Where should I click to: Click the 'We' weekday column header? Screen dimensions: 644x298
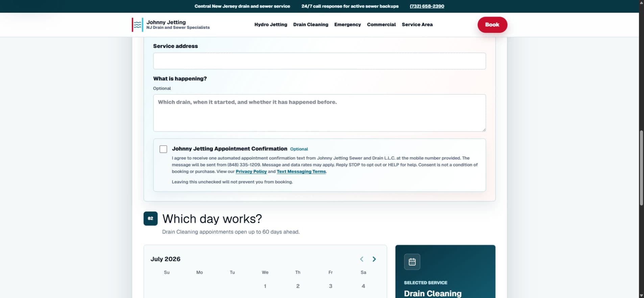265,272
